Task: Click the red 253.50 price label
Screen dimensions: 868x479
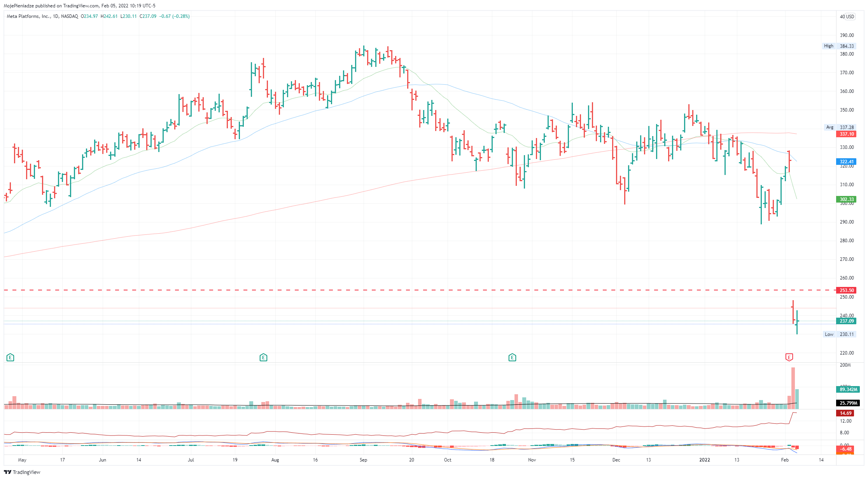Action: point(846,290)
